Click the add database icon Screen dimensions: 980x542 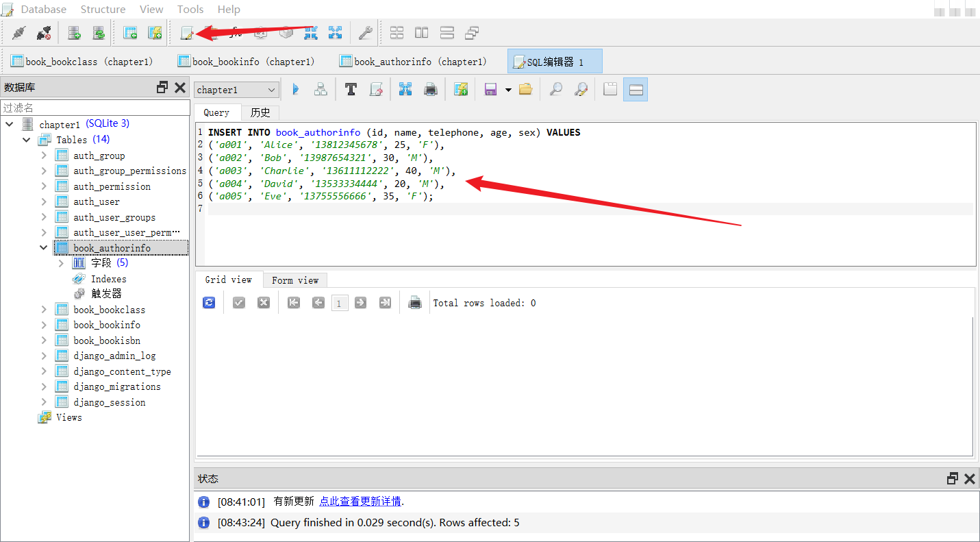(74, 32)
